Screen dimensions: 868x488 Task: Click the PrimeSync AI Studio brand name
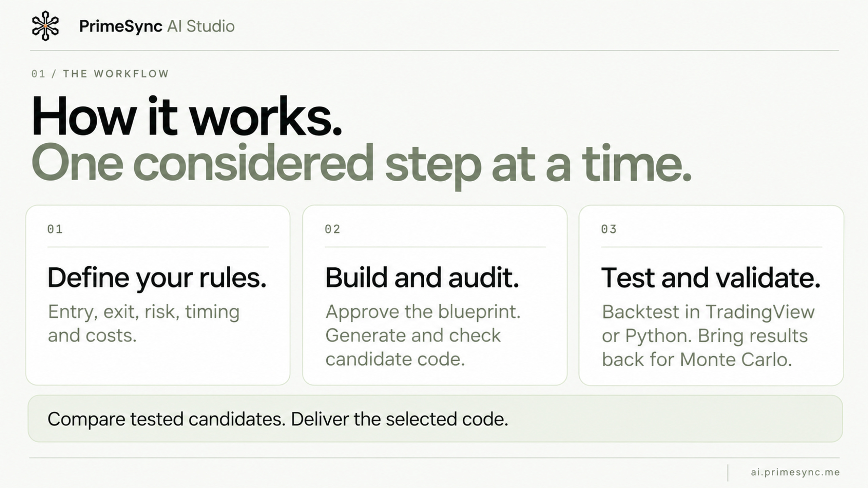click(x=157, y=26)
